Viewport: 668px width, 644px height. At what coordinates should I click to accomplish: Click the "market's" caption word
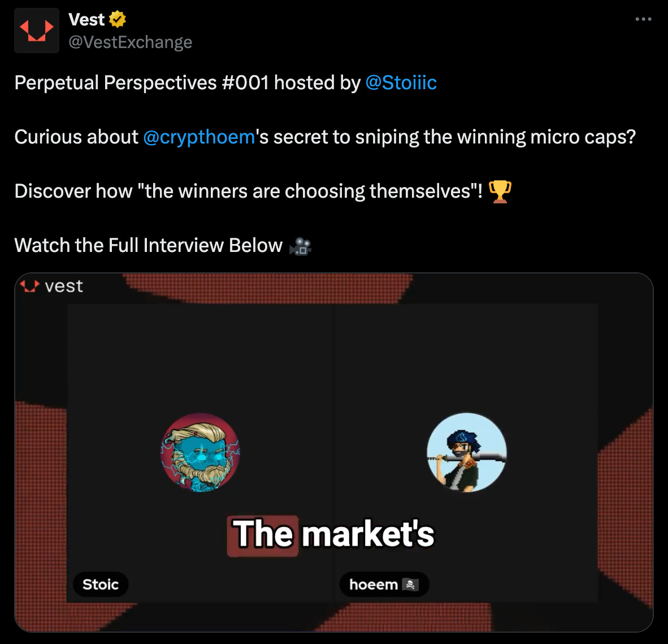click(368, 534)
